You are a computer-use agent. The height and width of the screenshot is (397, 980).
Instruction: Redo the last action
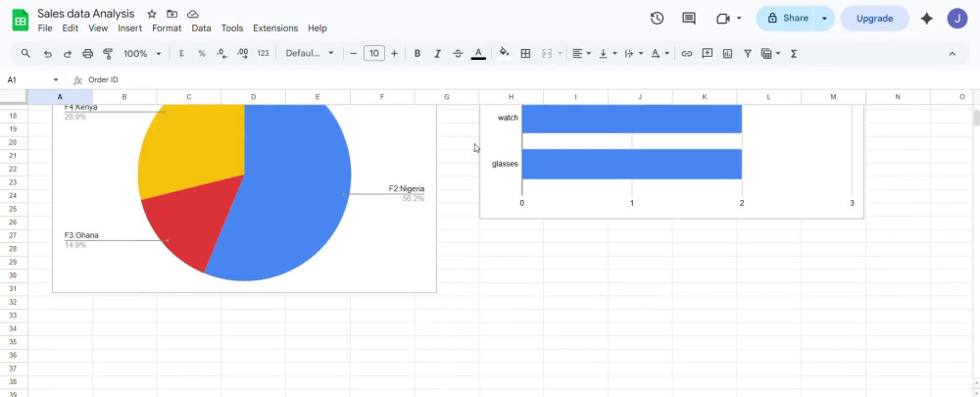click(x=68, y=54)
